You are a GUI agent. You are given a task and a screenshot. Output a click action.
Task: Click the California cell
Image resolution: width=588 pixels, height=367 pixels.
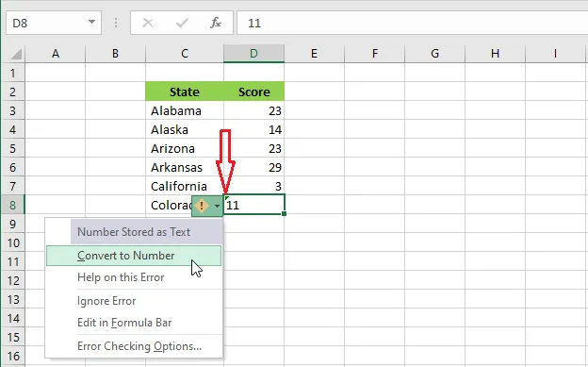pos(185,186)
